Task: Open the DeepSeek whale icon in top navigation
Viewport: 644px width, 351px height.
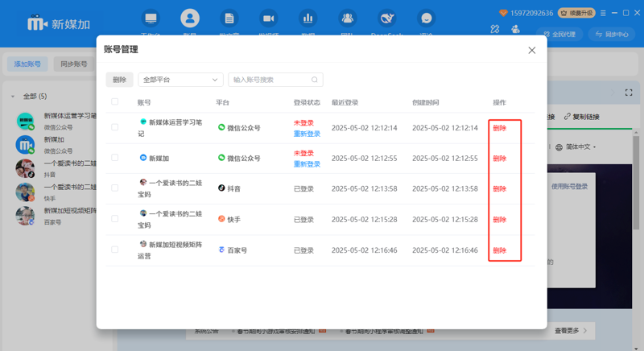Action: (387, 19)
